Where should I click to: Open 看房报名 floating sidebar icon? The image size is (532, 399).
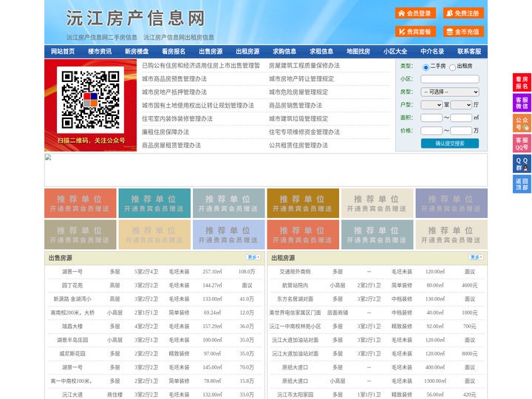(x=522, y=83)
